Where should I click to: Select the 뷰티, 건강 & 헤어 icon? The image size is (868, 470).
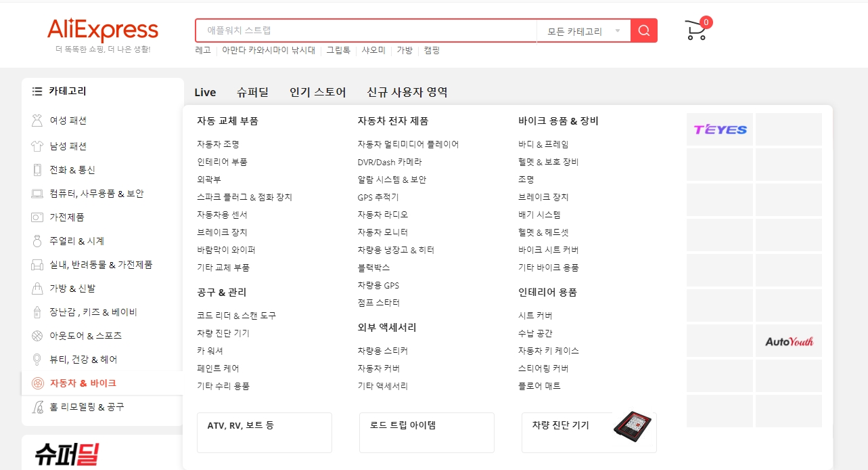coord(37,359)
